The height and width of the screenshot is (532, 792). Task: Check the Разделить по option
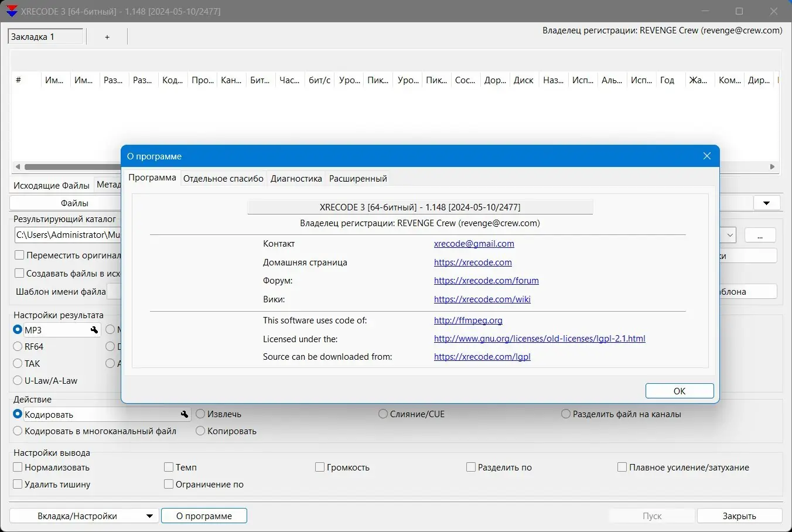point(471,468)
